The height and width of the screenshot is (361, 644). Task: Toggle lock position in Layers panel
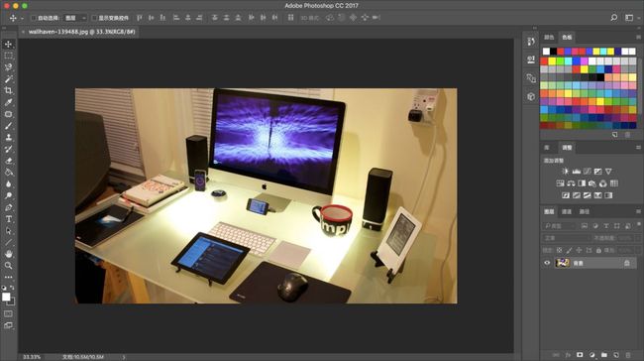click(x=579, y=250)
